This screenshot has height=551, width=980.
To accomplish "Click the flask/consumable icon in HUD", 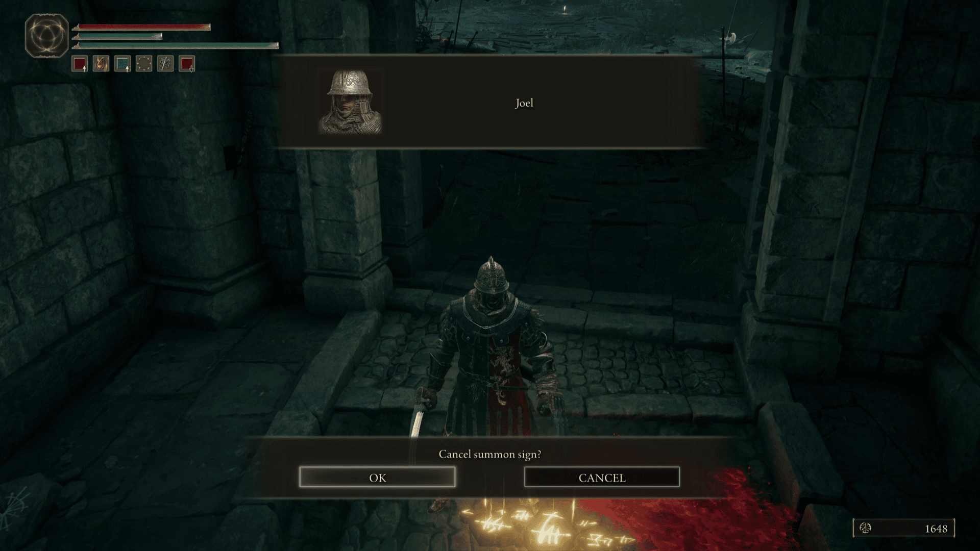I will pyautogui.click(x=102, y=63).
